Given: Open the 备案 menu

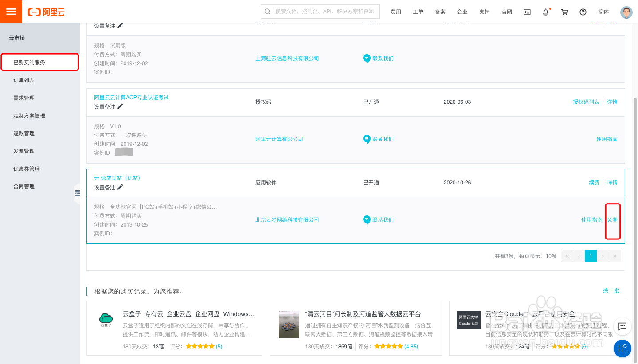Looking at the screenshot, I should pos(440,12).
